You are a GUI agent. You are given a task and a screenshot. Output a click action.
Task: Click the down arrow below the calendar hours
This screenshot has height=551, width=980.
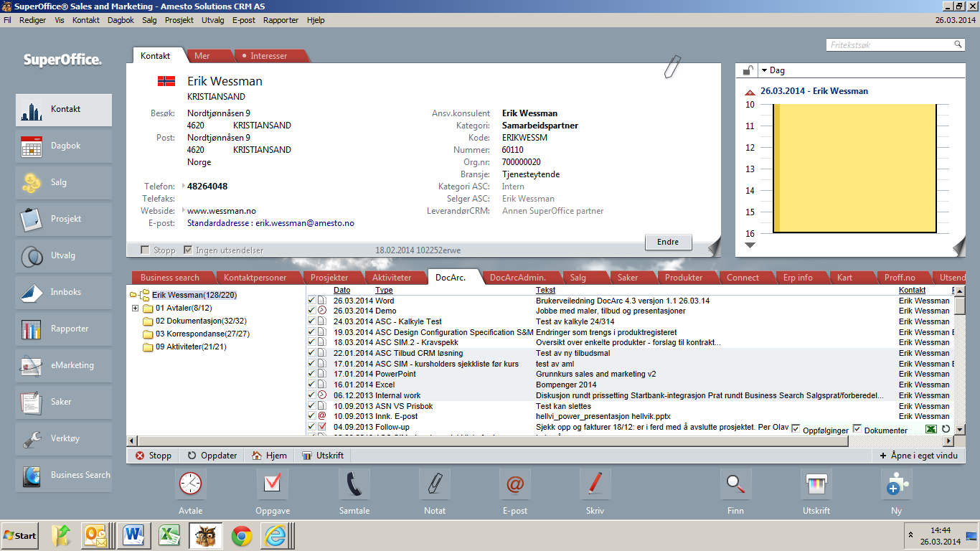pyautogui.click(x=750, y=245)
